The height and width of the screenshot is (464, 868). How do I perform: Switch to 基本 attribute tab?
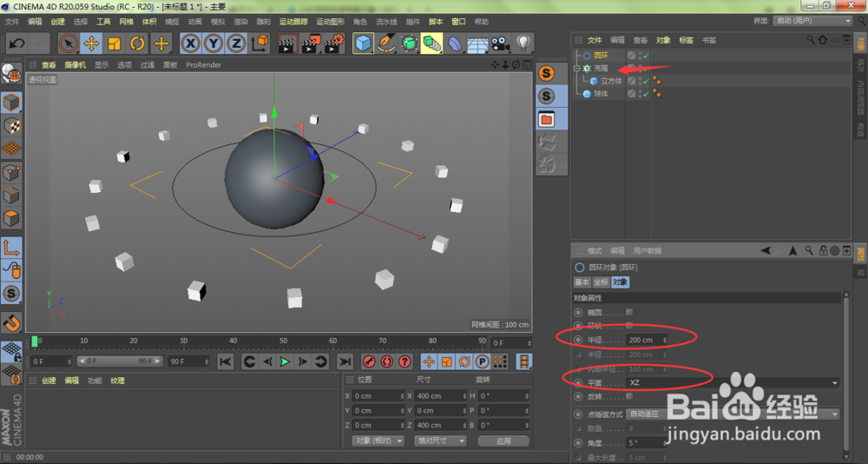[582, 282]
